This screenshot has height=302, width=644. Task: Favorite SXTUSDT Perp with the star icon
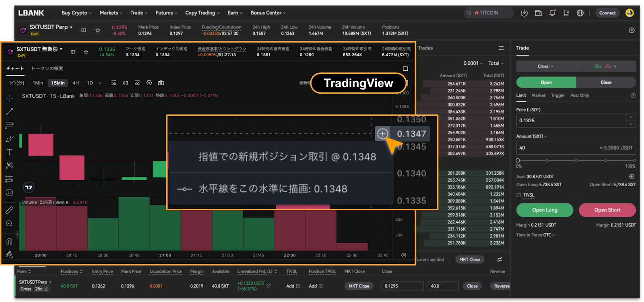(98, 30)
